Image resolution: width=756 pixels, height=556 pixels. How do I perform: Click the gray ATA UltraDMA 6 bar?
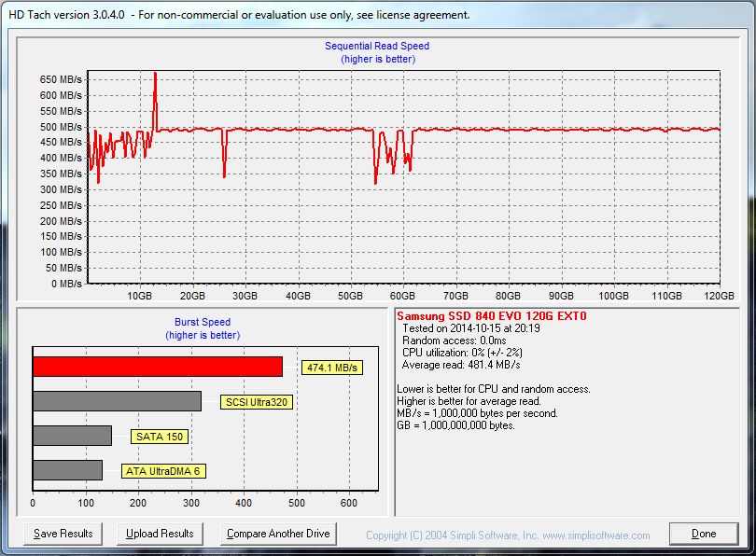[67, 470]
